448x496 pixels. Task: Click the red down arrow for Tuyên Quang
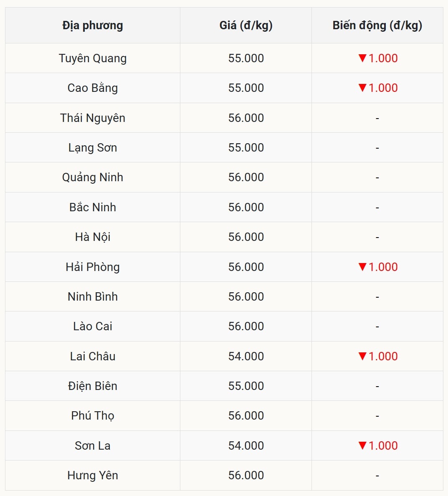[x=362, y=58]
